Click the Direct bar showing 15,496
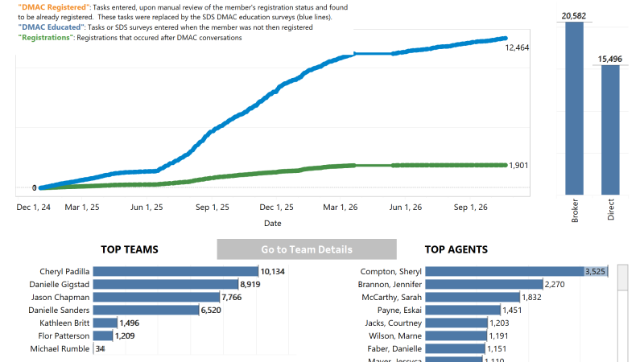This screenshot has width=644, height=362. [x=610, y=130]
